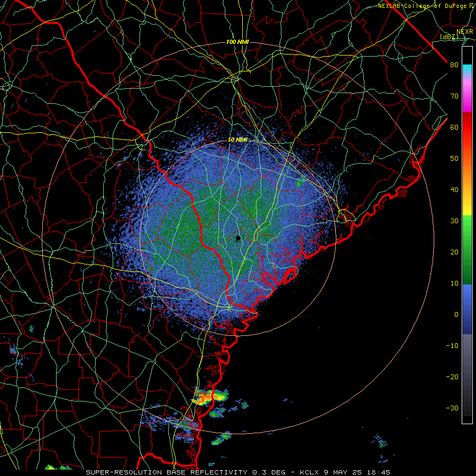This screenshot has height=476, width=476.
Task: Click the 70 value on the color scale
Action: tap(454, 96)
